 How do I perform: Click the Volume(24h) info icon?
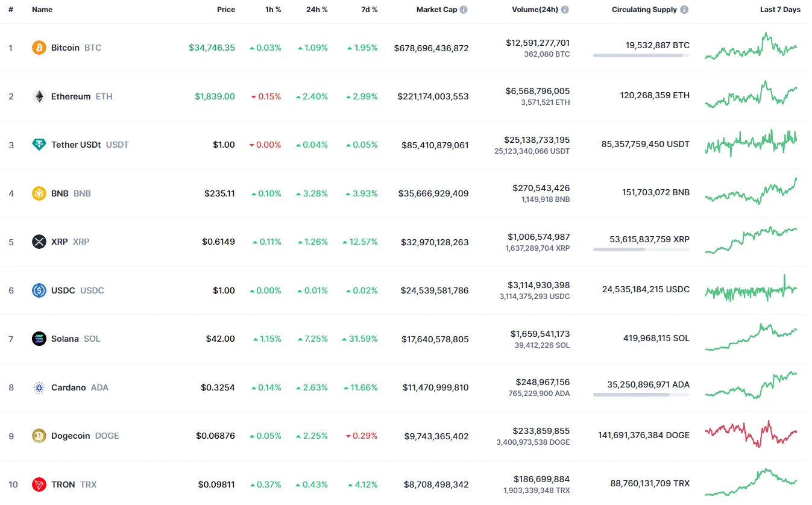click(565, 10)
